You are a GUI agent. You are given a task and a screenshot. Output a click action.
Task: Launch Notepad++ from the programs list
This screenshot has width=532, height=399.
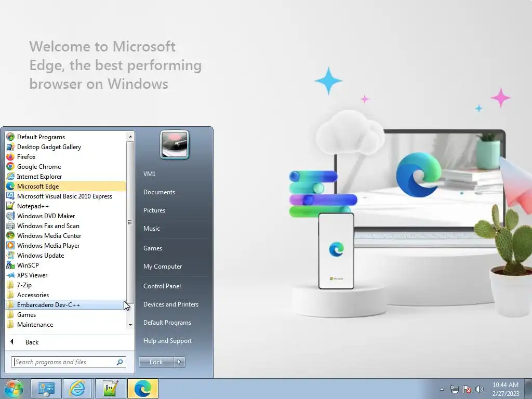[65, 206]
